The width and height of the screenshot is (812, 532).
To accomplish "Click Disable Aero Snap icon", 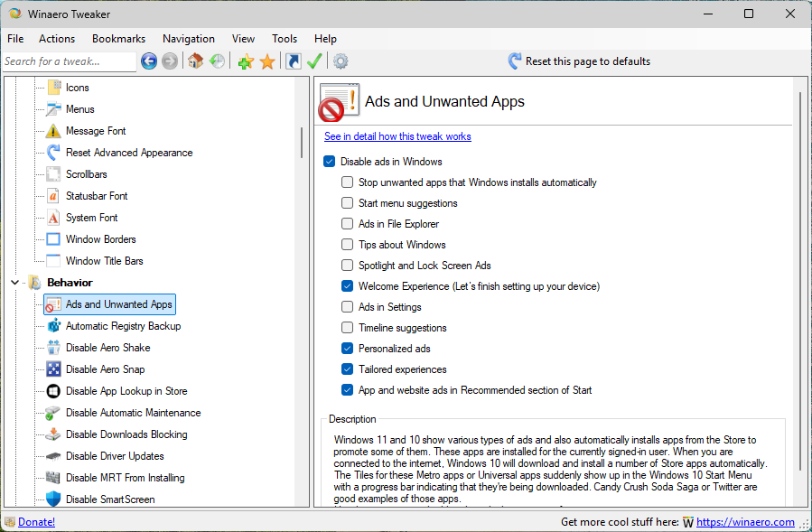I will pyautogui.click(x=53, y=369).
